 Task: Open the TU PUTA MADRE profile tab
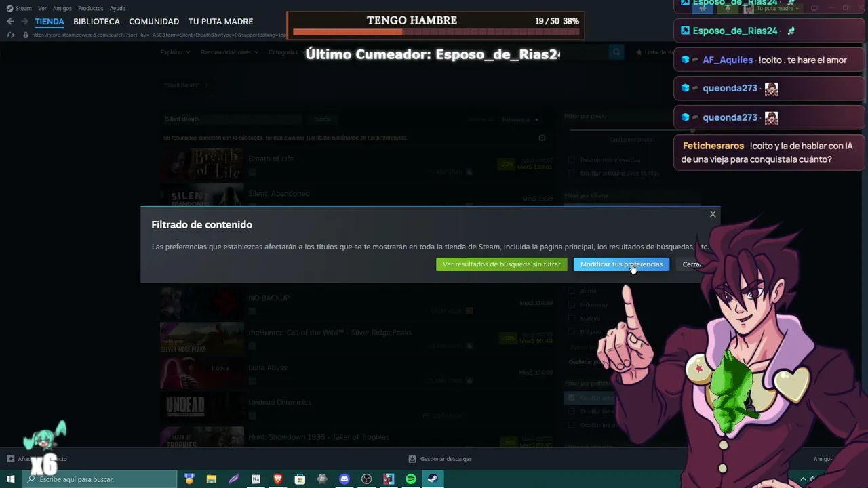click(x=220, y=22)
